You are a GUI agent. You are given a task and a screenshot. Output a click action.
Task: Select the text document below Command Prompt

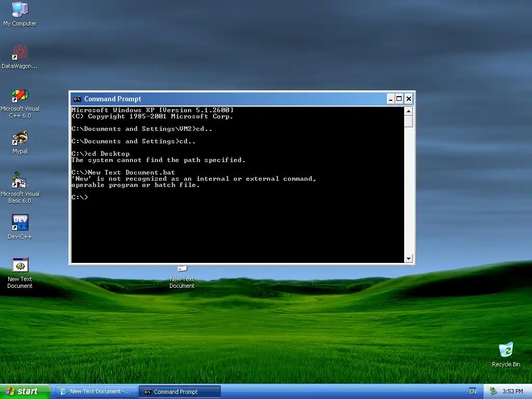pos(182,277)
